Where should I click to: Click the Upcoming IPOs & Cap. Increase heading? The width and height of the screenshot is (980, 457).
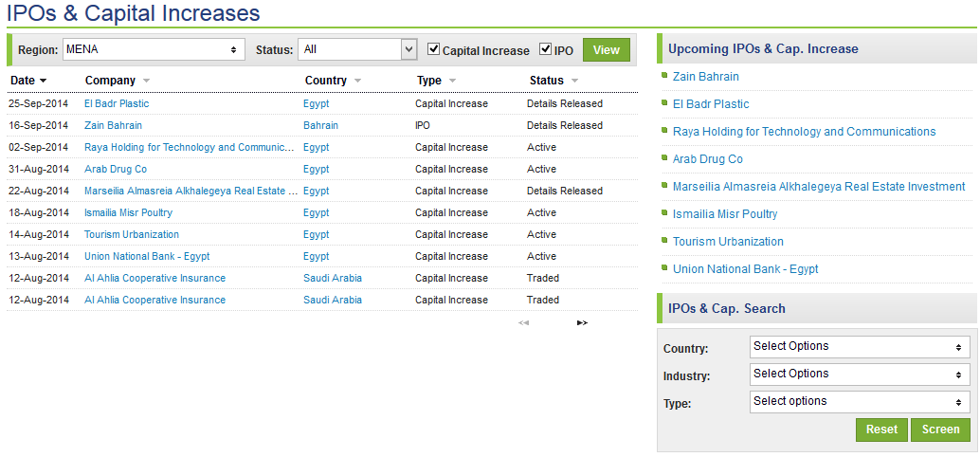[763, 48]
